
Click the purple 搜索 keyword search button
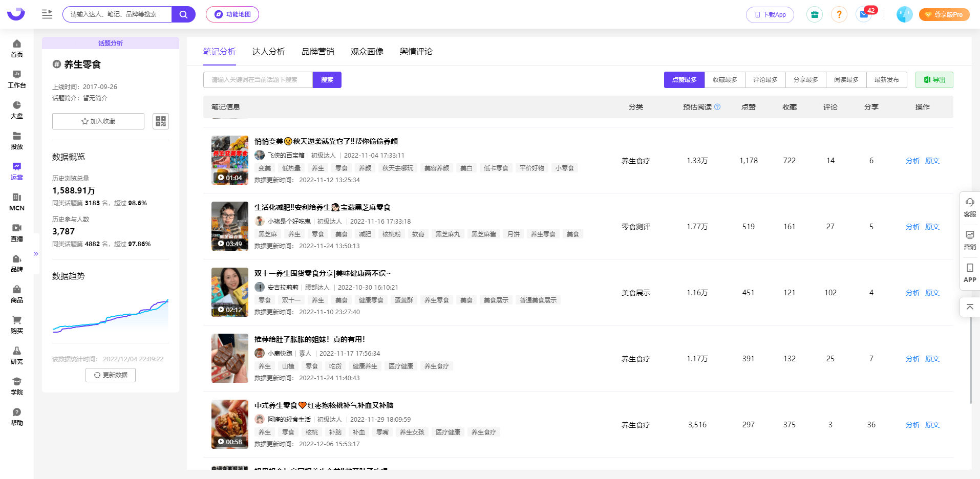327,80
